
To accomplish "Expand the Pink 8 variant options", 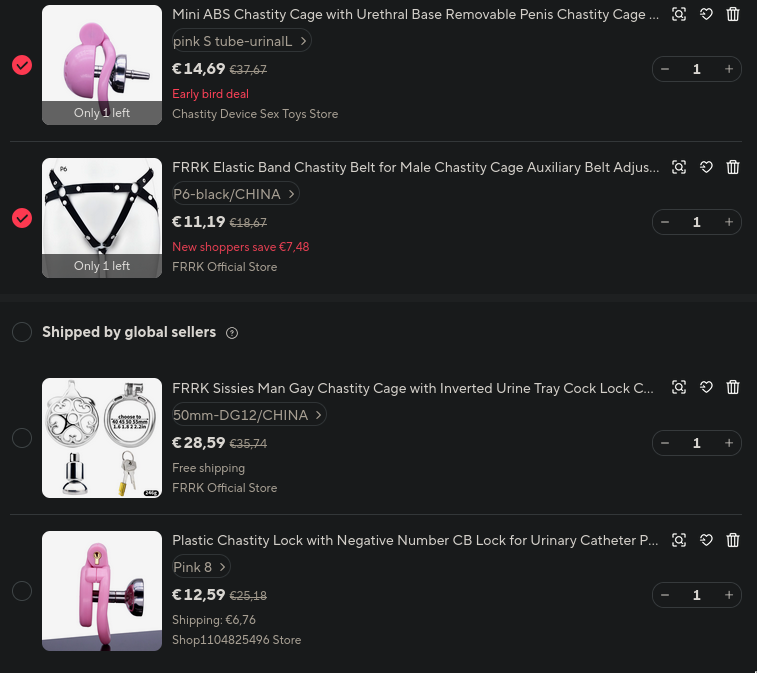I will 201,567.
